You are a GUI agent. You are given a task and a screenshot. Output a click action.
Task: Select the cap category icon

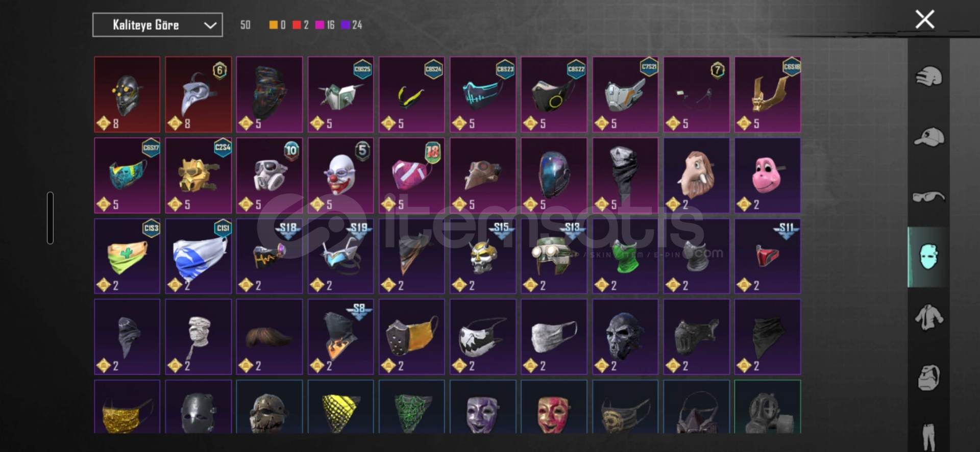[x=928, y=137]
